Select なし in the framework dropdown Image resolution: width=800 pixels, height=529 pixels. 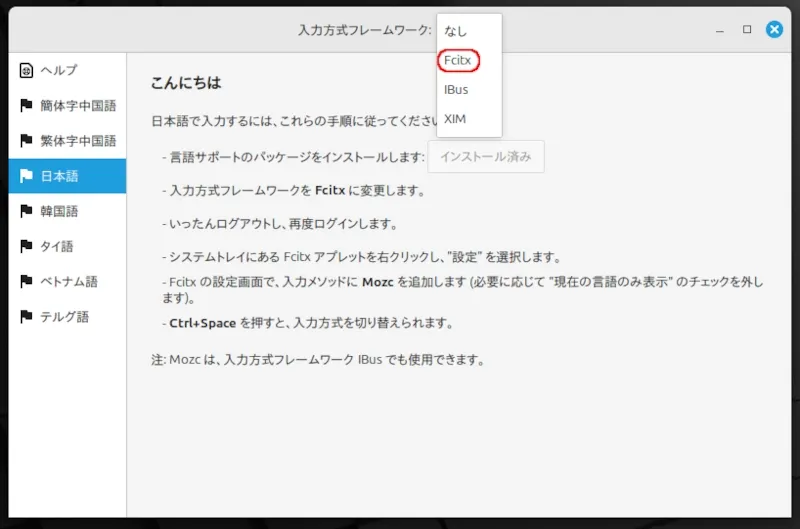pos(456,31)
